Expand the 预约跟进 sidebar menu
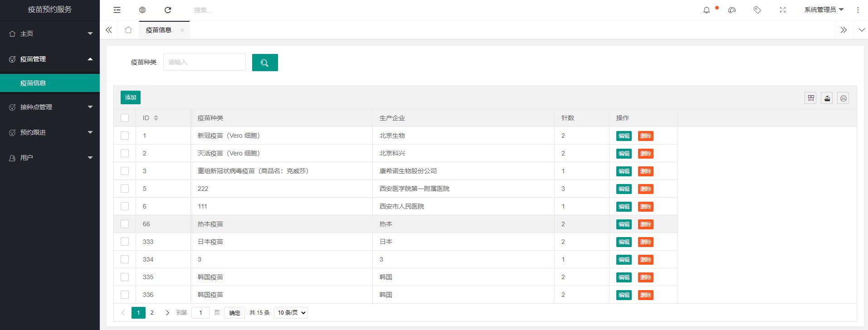The height and width of the screenshot is (330, 868). pyautogui.click(x=50, y=132)
